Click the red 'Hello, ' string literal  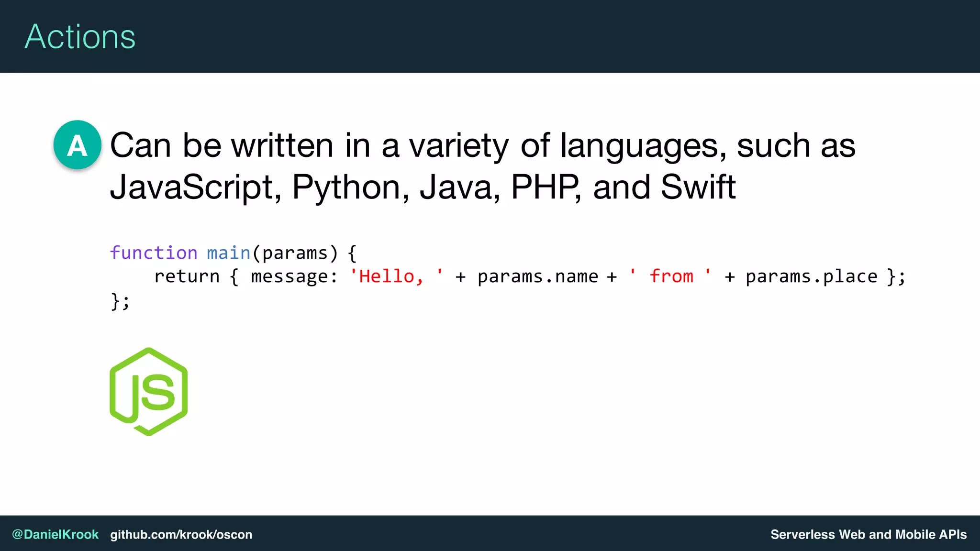(396, 276)
